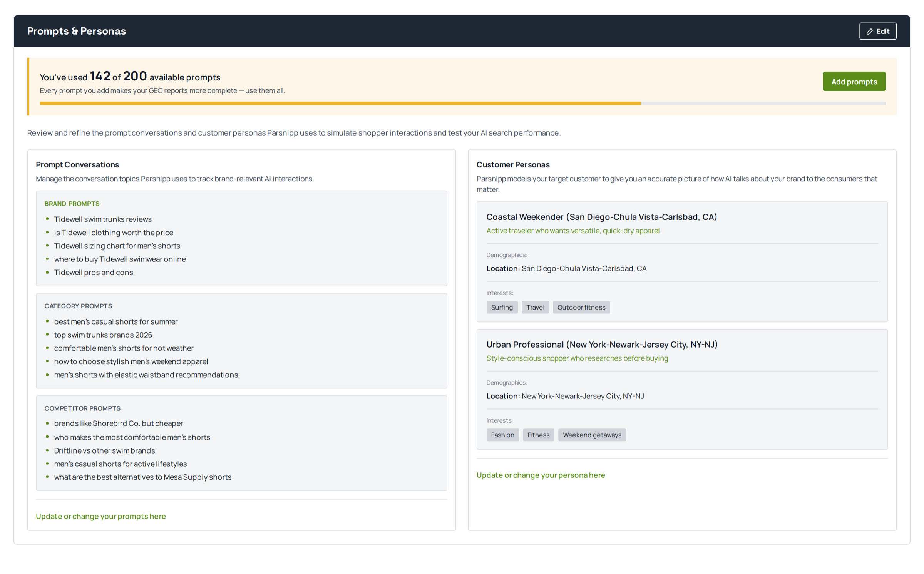The height and width of the screenshot is (574, 924).
Task: Select the Fitness interest tag
Action: tap(538, 434)
